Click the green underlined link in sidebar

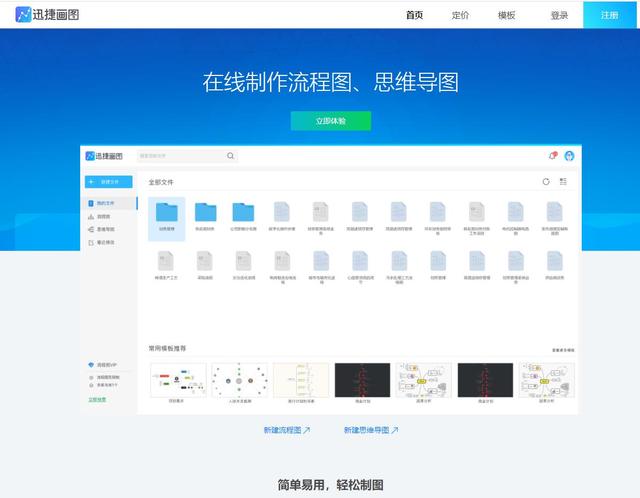pos(97,399)
